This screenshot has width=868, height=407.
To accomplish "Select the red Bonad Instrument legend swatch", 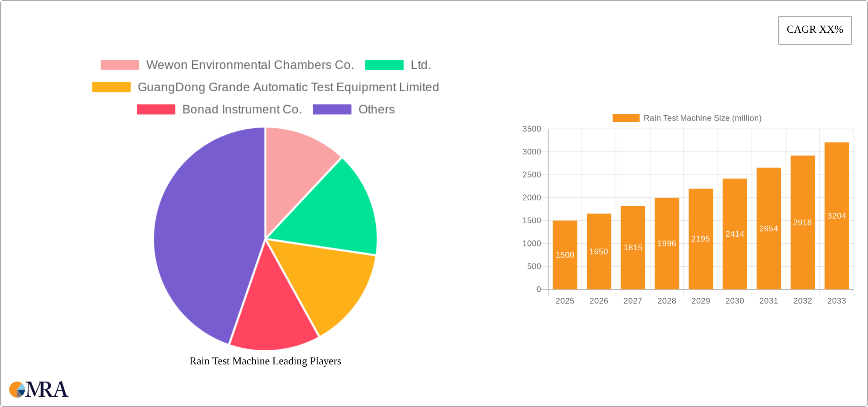I will click(x=155, y=110).
